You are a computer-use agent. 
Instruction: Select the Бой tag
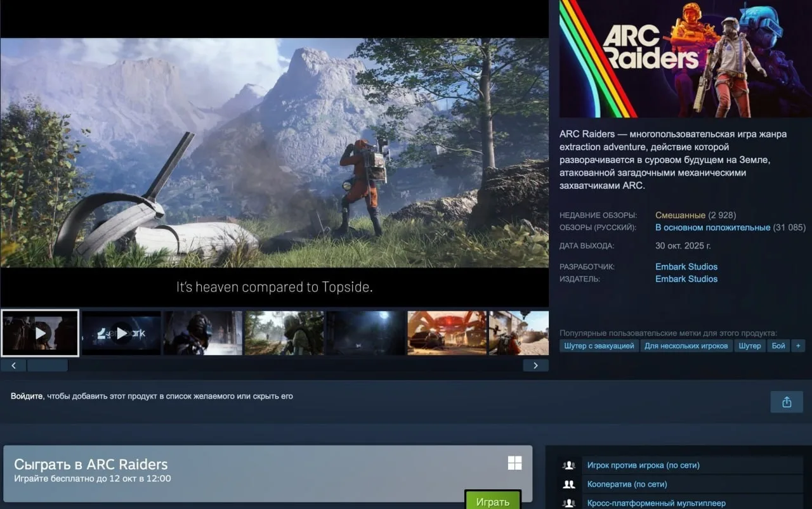coord(778,346)
